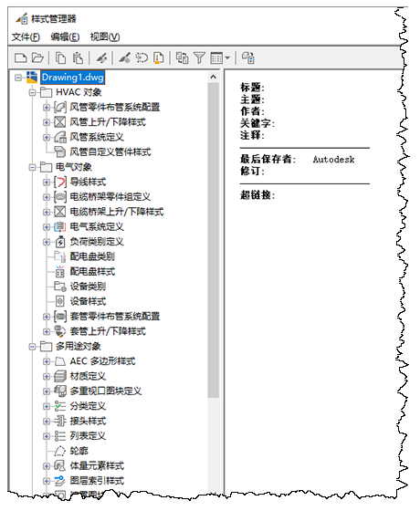Click the 电缆桥架零件组定义 icon

[x=60, y=197]
